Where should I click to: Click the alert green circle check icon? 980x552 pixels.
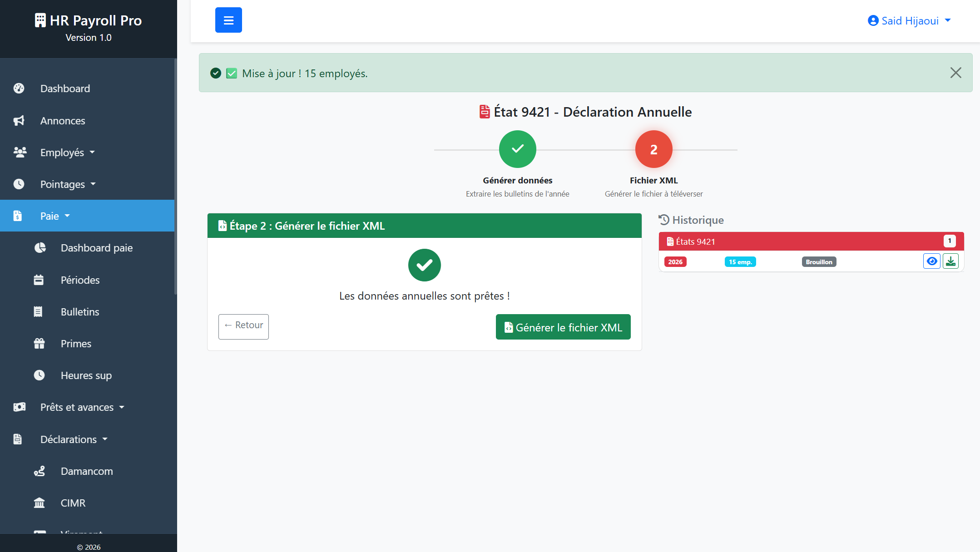216,73
